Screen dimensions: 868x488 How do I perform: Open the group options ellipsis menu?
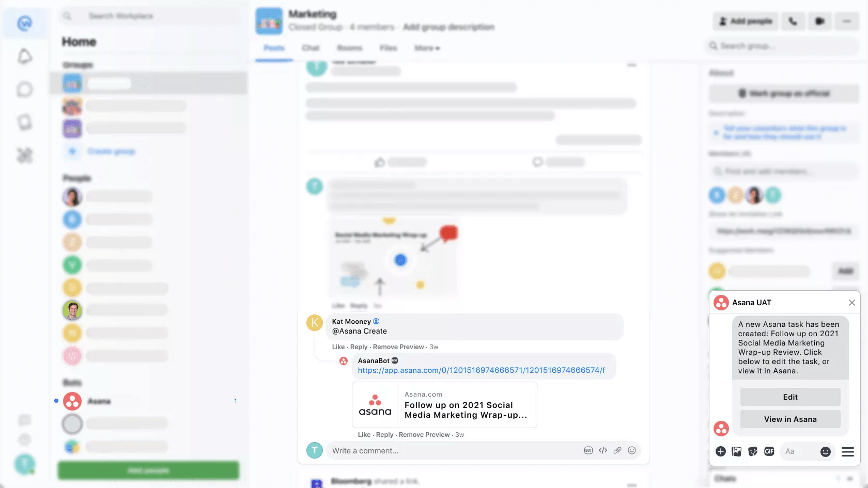847,21
